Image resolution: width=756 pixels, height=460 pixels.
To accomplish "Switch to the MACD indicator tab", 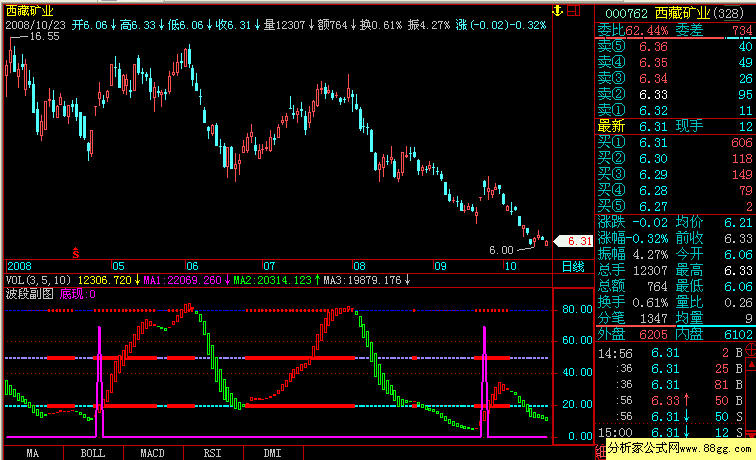I will click(152, 453).
